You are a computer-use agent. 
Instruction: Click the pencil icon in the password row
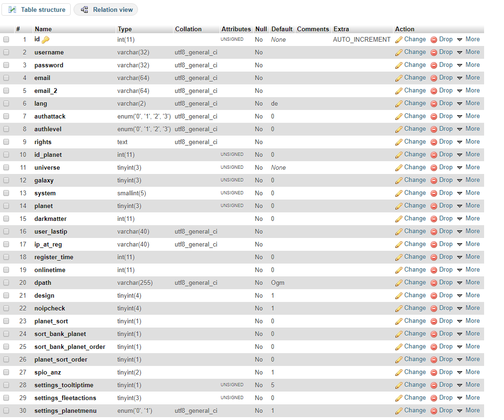point(399,65)
